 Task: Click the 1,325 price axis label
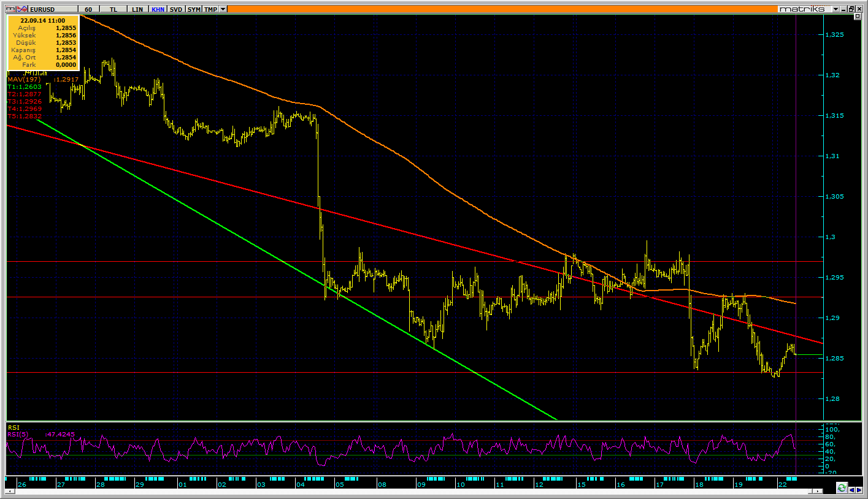tap(835, 35)
